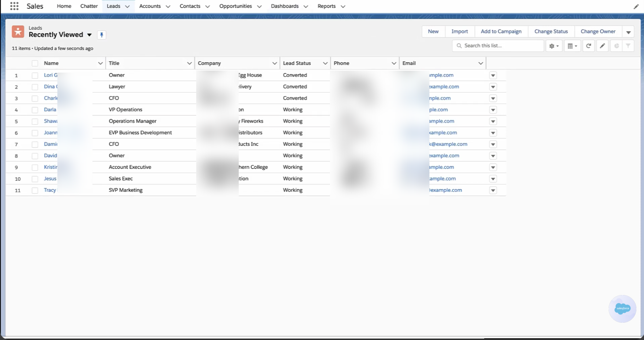Focus the Search this list field
The width and height of the screenshot is (644, 340).
498,46
